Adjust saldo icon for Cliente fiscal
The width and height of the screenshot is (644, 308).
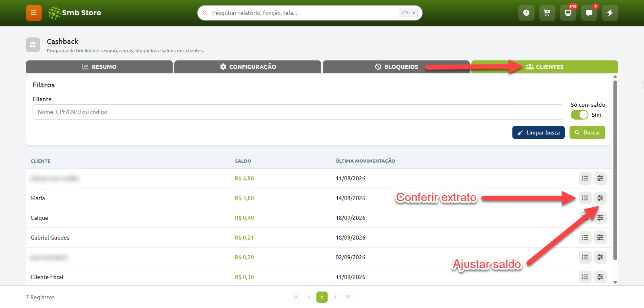click(601, 277)
